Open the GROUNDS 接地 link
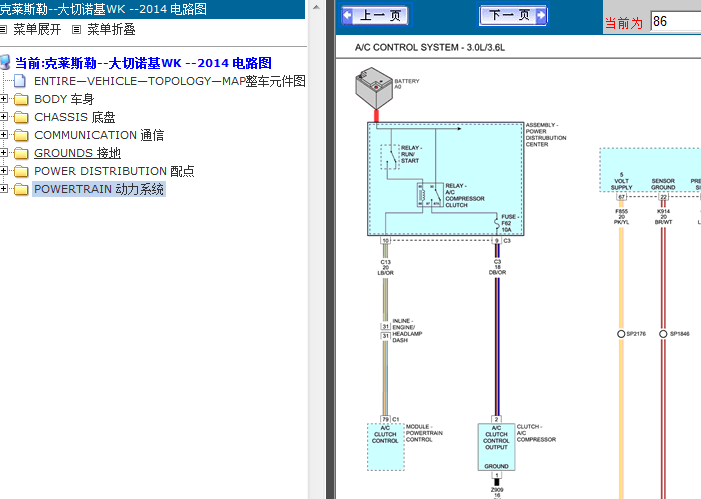The width and height of the screenshot is (701, 499). 77,153
